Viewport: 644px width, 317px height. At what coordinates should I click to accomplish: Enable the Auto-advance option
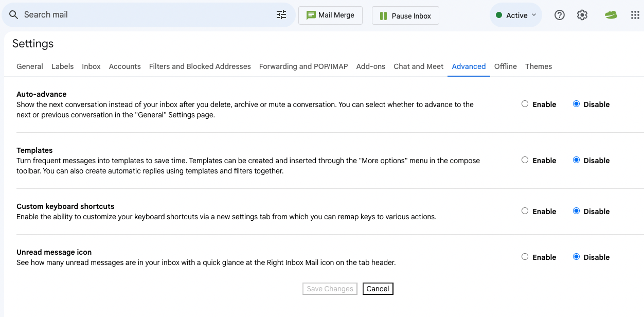(525, 104)
